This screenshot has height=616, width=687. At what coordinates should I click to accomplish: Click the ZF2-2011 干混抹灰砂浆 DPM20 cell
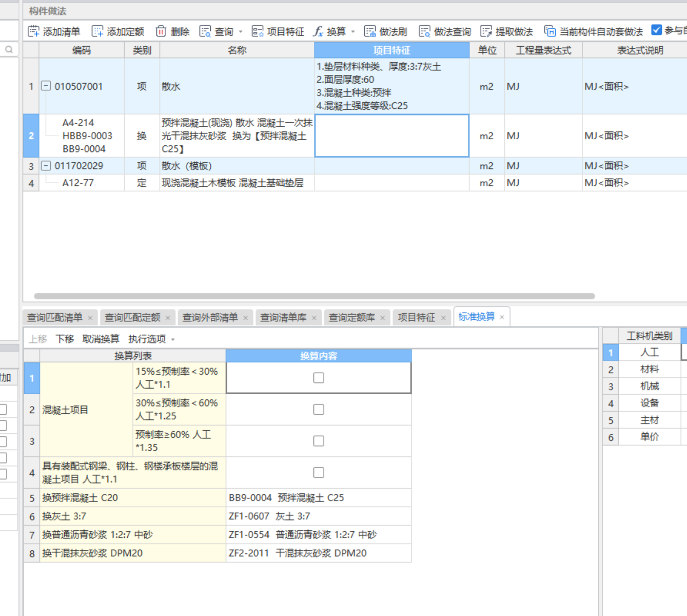(319, 553)
